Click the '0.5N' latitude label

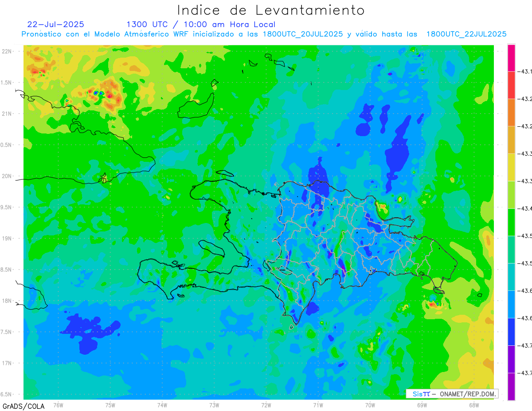(x=7, y=145)
